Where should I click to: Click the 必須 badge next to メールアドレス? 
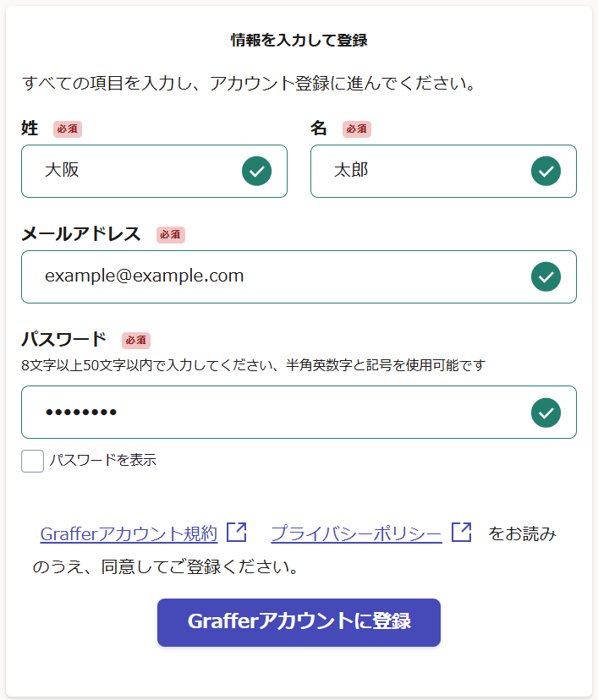click(171, 235)
